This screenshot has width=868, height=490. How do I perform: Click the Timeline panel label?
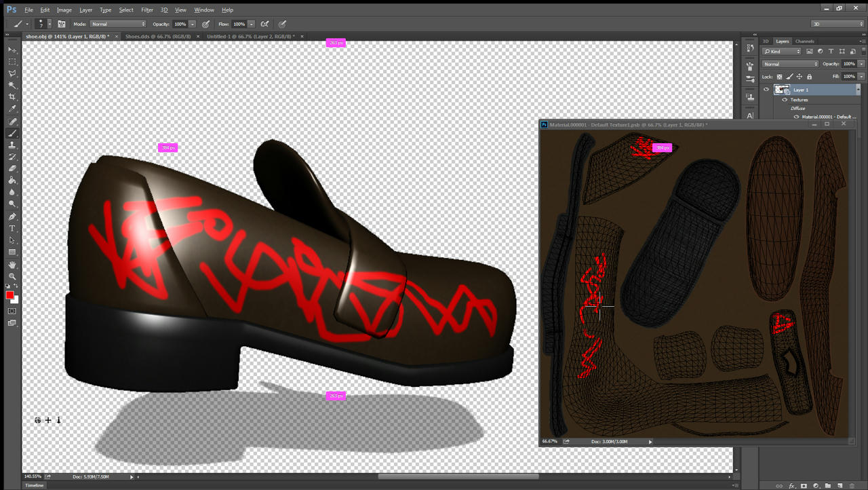click(x=35, y=485)
